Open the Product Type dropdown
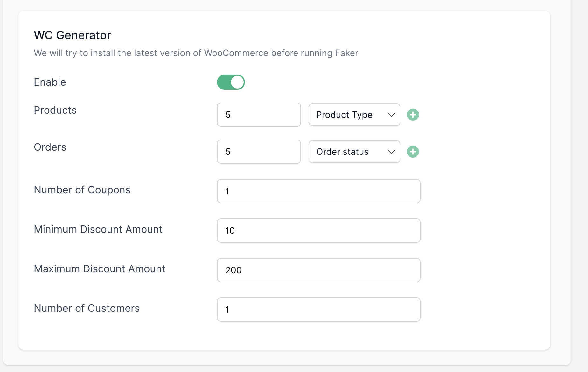The height and width of the screenshot is (372, 588). tap(354, 115)
